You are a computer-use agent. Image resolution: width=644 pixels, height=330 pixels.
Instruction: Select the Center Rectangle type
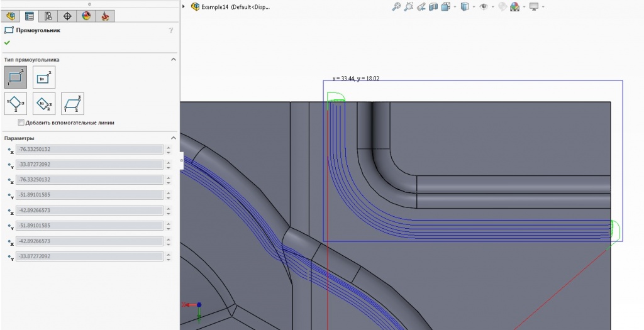click(x=44, y=77)
